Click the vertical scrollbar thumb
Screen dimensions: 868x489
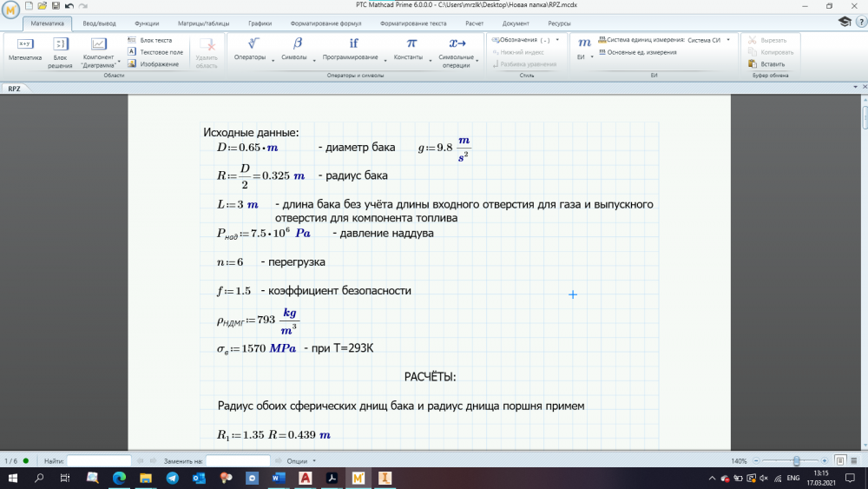tap(865, 118)
